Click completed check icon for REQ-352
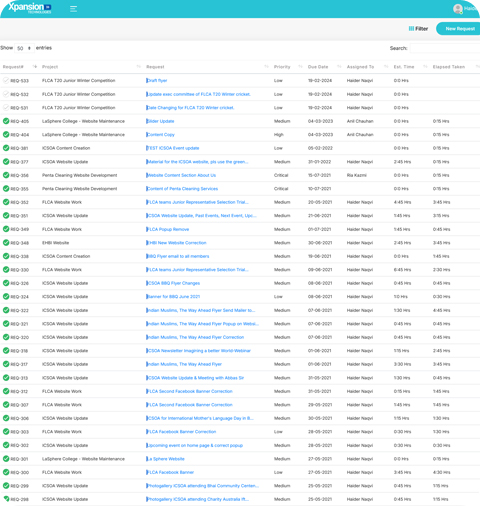The width and height of the screenshot is (480, 506). click(x=6, y=202)
